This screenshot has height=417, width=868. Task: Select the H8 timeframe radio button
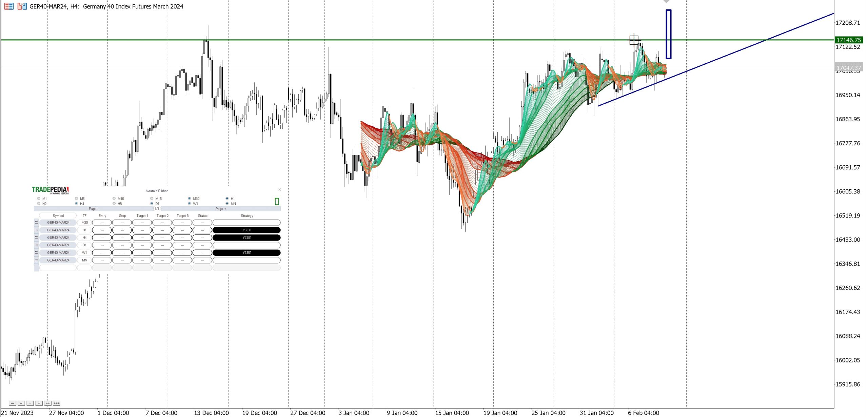[x=114, y=204]
